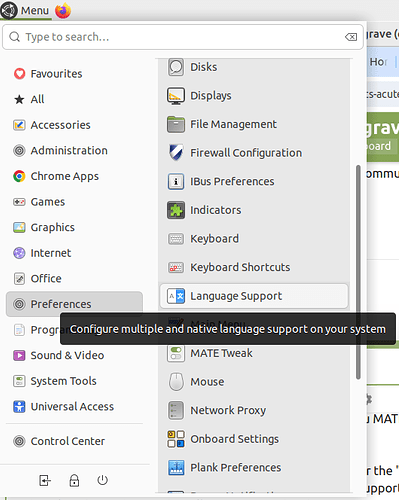Click the Plank Preferences label
This screenshot has width=399, height=500.
point(236,468)
